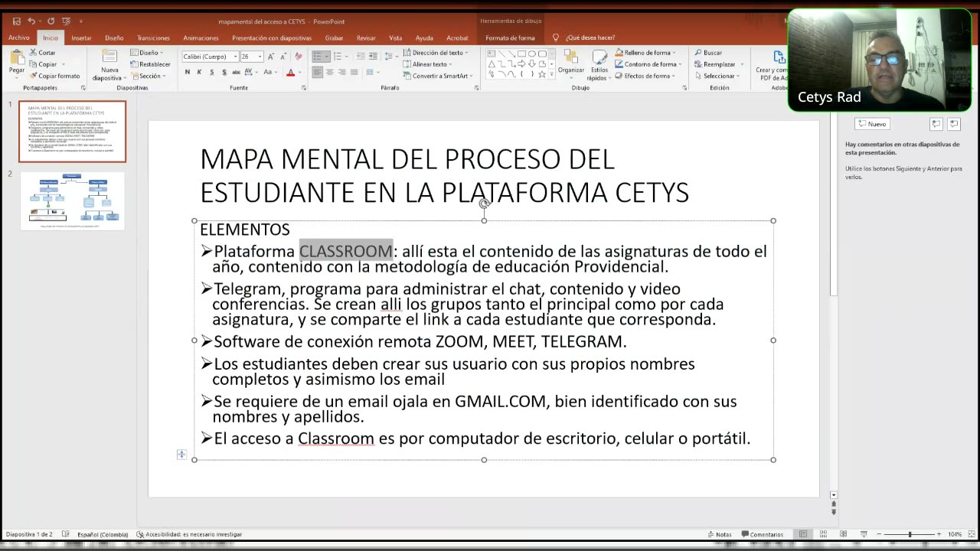
Task: Open Alinear texto dropdown
Action: tap(427, 64)
